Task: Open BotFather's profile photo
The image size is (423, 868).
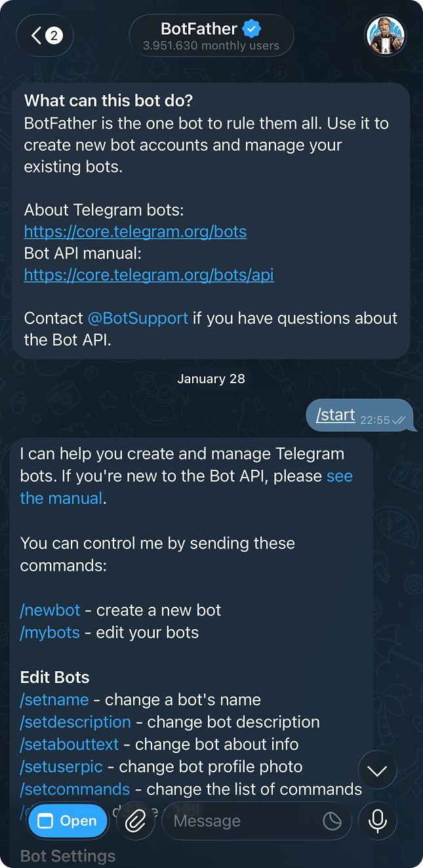Action: 386,35
